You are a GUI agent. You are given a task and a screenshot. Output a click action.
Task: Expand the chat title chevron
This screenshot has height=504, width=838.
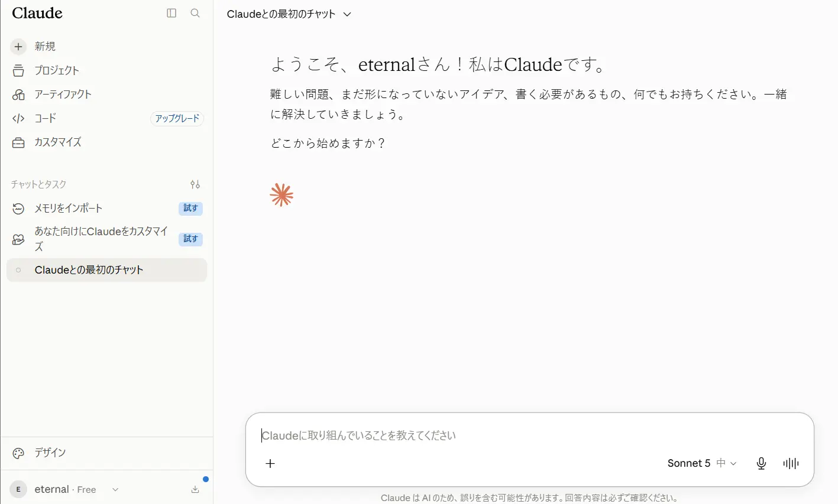pos(347,14)
